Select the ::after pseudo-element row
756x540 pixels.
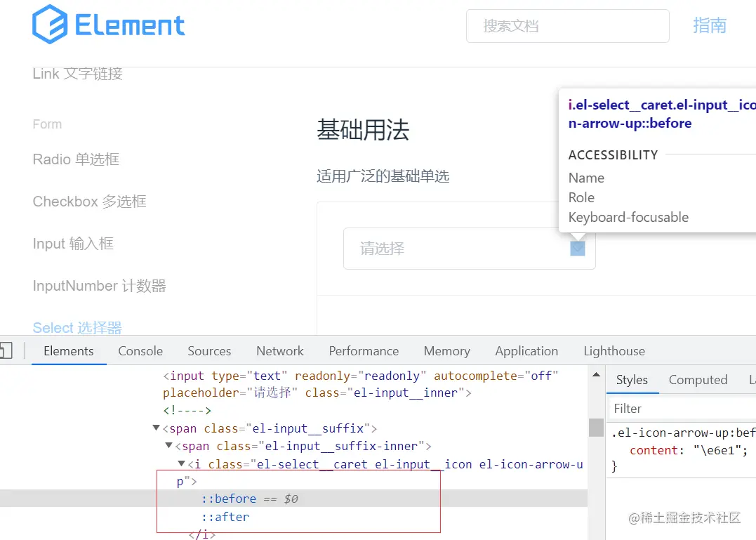click(x=225, y=517)
